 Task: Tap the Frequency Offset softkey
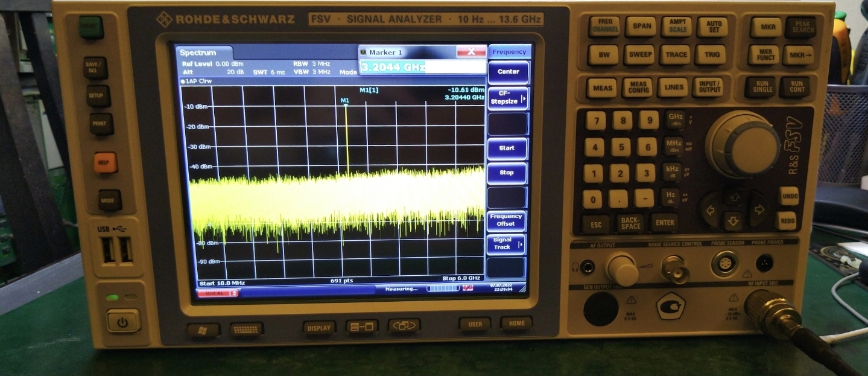click(x=506, y=220)
